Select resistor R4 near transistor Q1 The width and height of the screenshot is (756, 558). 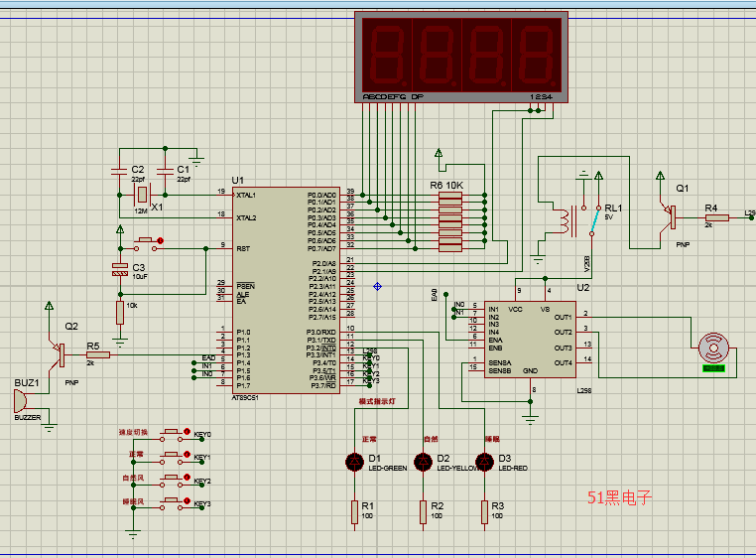click(717, 217)
